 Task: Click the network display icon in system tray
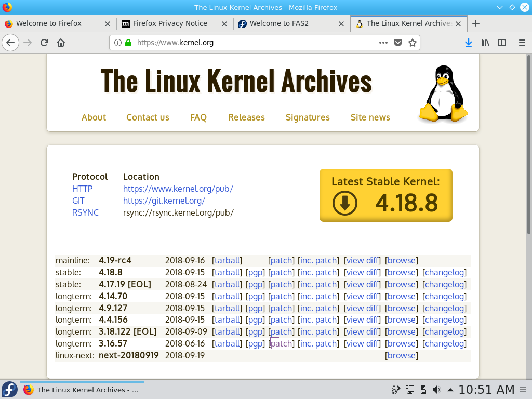coord(410,390)
